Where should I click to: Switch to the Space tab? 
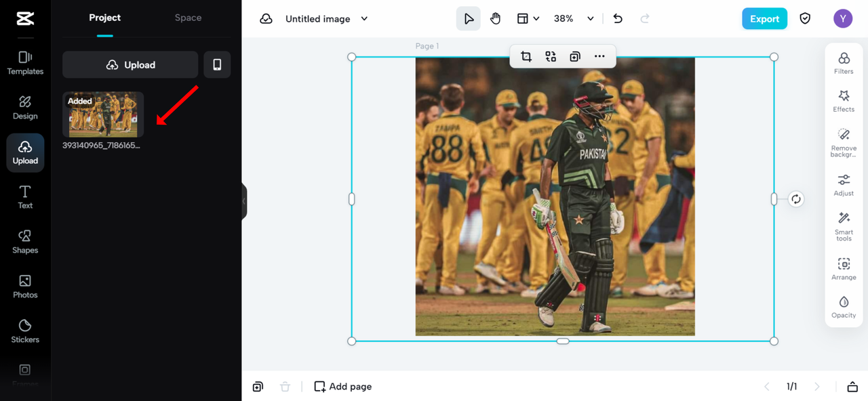(188, 18)
